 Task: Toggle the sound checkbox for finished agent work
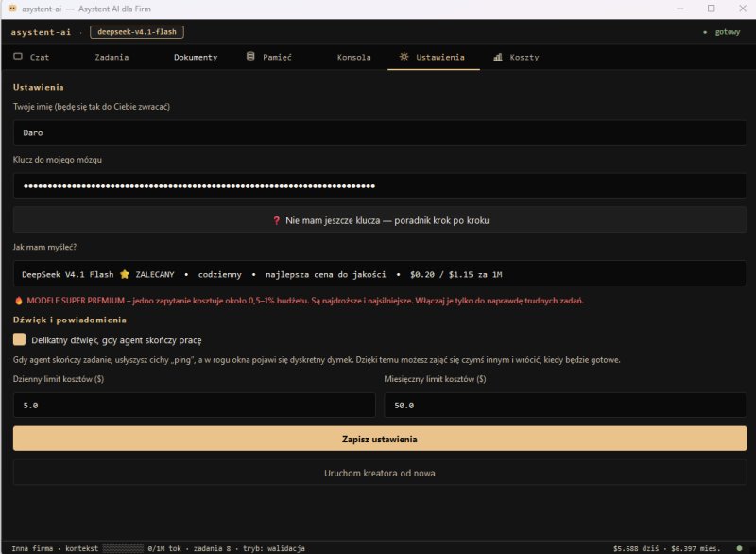(x=19, y=339)
